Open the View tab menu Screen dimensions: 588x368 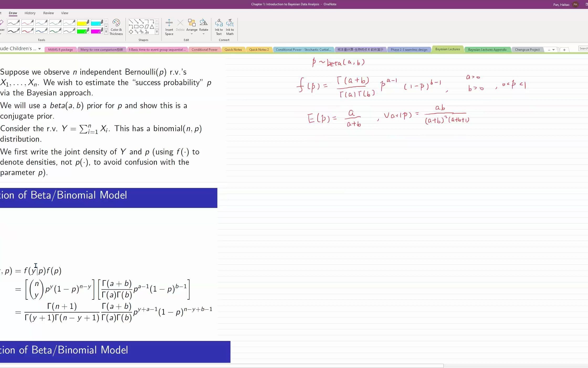65,13
